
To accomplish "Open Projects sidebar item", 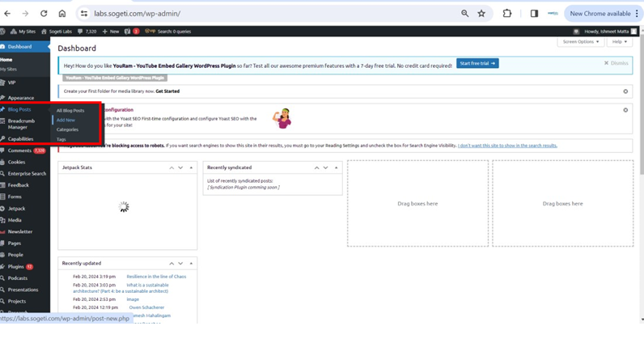I will click(x=24, y=301).
